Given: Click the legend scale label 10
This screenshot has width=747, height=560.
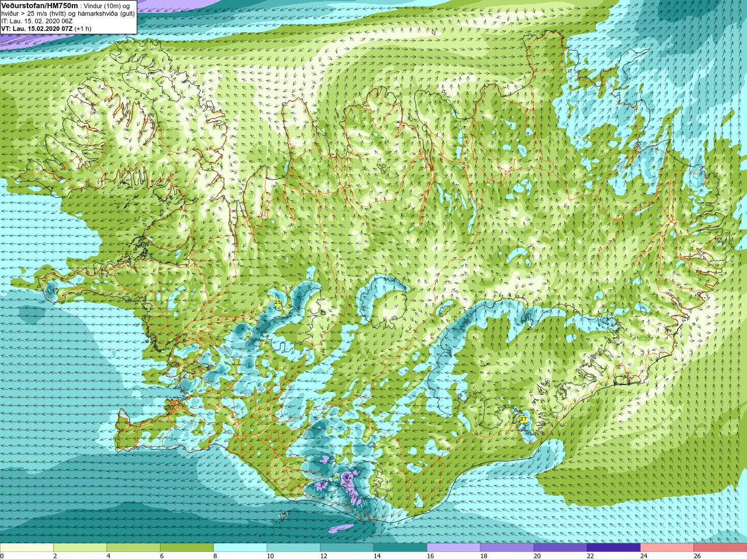Looking at the screenshot, I should (270, 556).
